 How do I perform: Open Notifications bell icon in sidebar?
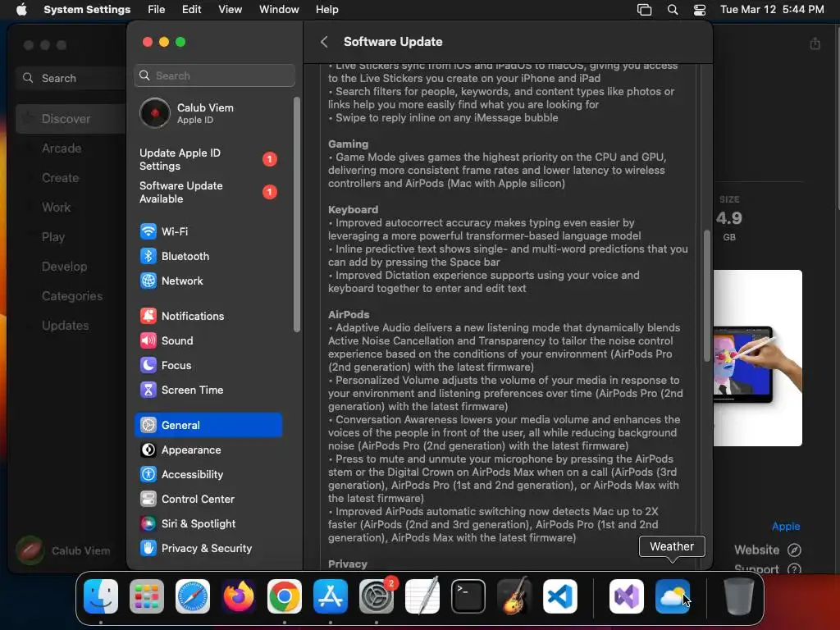coord(148,316)
